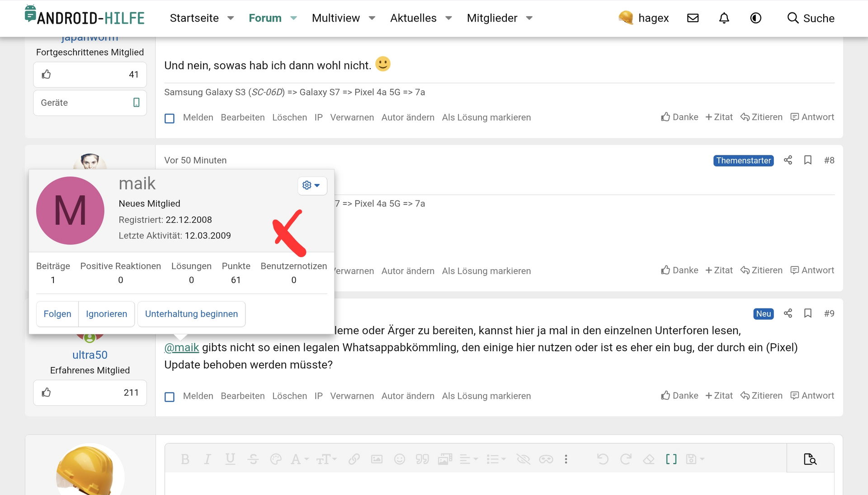Bookmark post #9

click(808, 313)
